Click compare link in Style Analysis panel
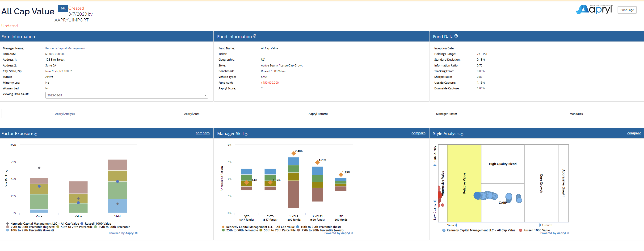644x251 pixels. click(x=634, y=133)
